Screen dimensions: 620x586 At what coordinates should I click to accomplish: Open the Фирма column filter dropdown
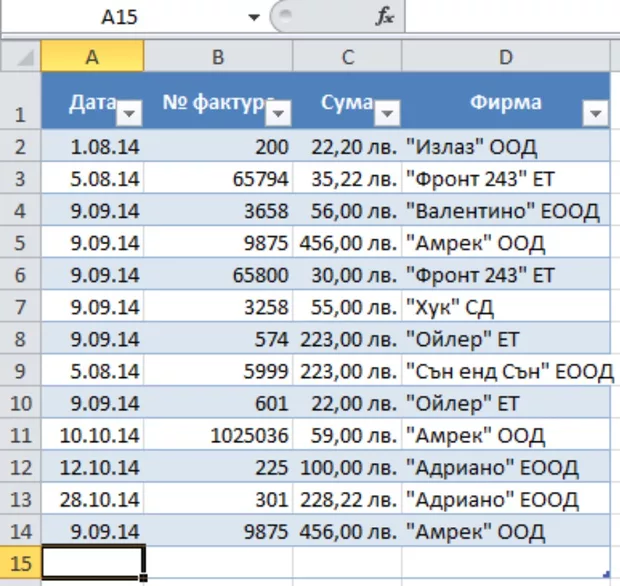596,114
